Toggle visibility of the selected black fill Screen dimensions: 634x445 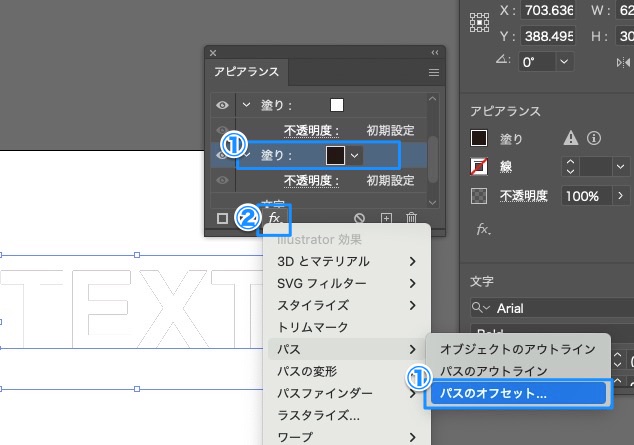click(222, 155)
